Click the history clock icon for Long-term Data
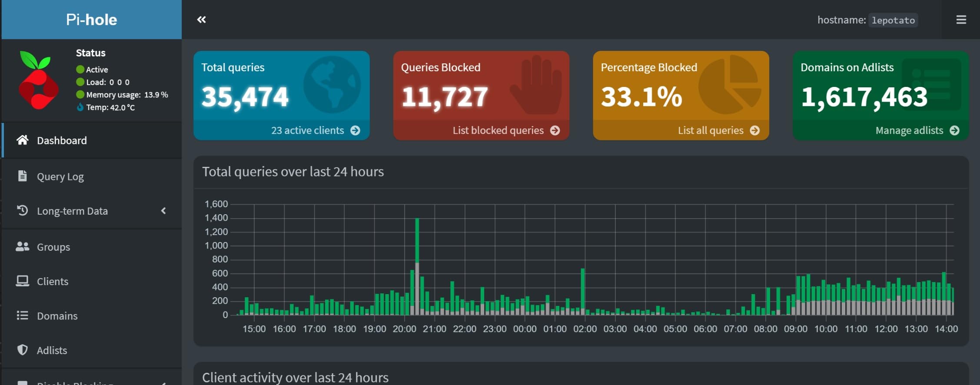980x385 pixels. point(22,210)
